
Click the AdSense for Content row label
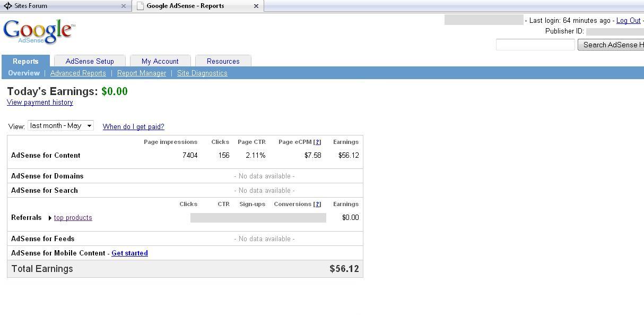pyautogui.click(x=46, y=156)
